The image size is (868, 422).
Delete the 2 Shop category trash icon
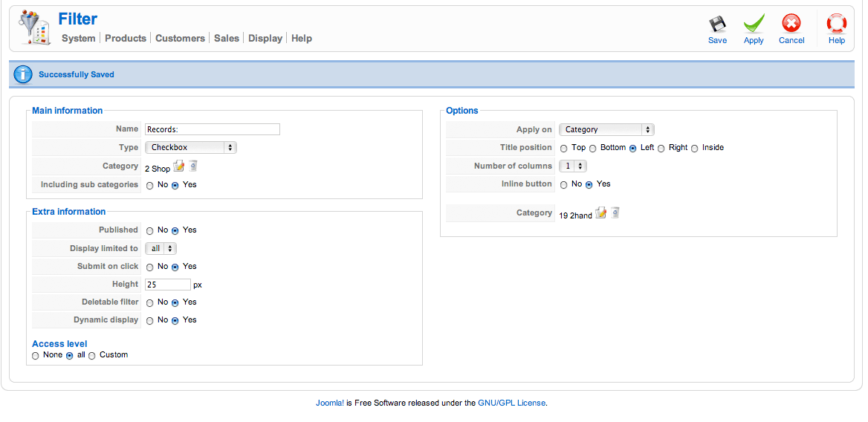click(192, 166)
